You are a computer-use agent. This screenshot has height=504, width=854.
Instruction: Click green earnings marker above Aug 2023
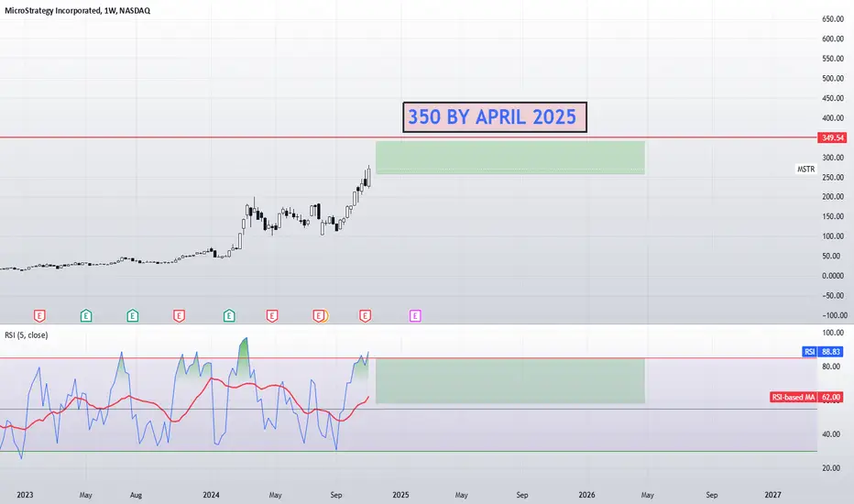(x=132, y=315)
